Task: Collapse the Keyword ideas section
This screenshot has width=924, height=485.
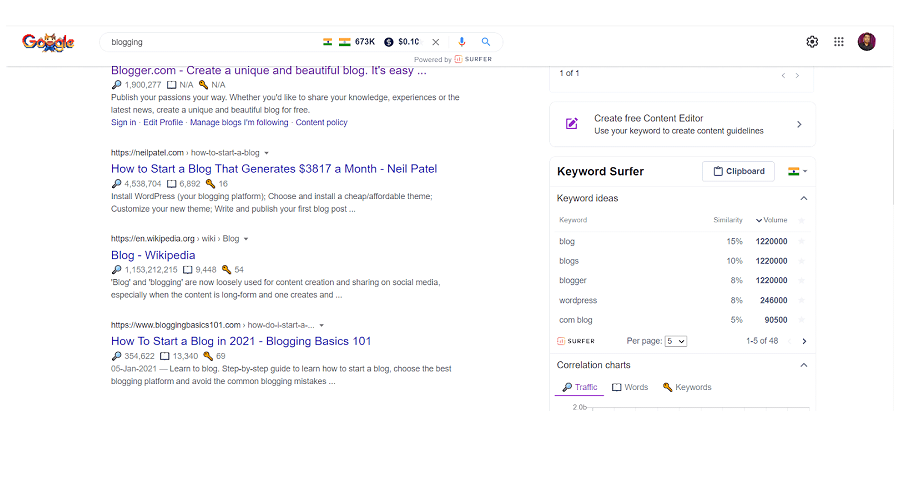Action: click(803, 199)
